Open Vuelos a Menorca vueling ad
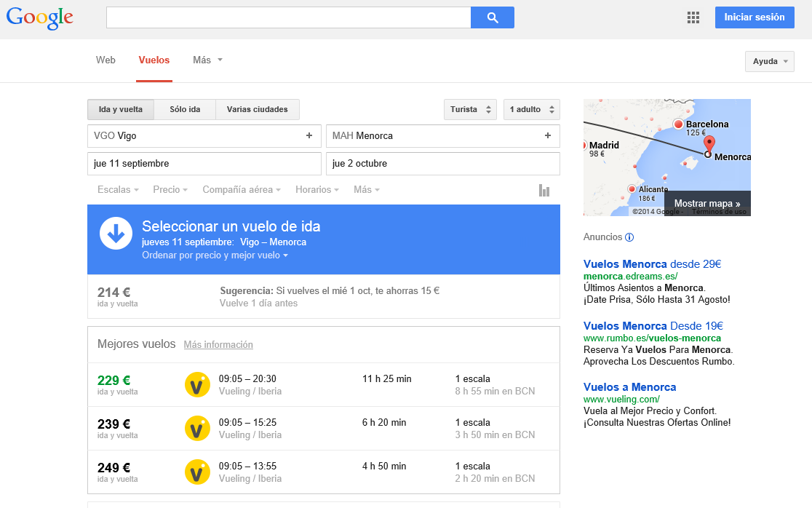 click(x=629, y=387)
